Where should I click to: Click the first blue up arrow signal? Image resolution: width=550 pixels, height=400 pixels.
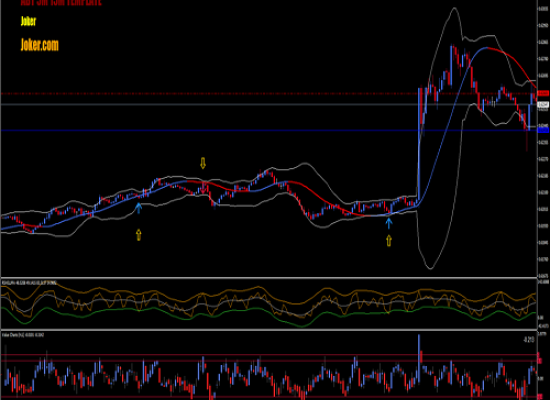pyautogui.click(x=139, y=208)
